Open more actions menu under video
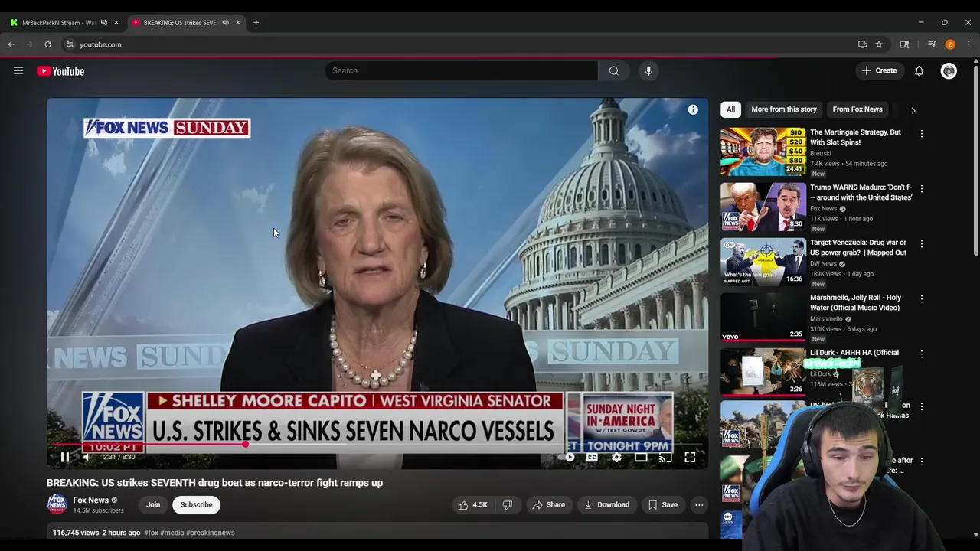Image resolution: width=980 pixels, height=551 pixels. pos(699,505)
